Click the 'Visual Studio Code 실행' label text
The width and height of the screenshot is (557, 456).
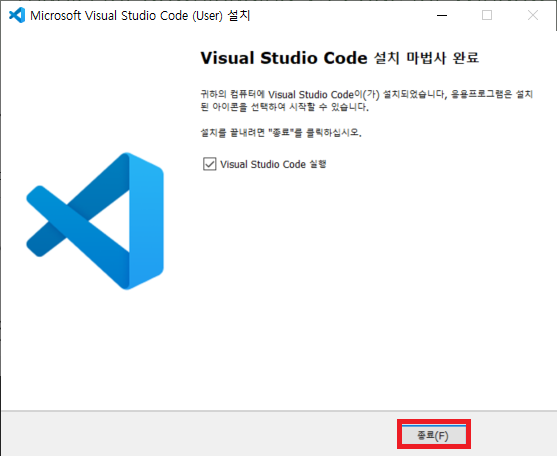[273, 164]
